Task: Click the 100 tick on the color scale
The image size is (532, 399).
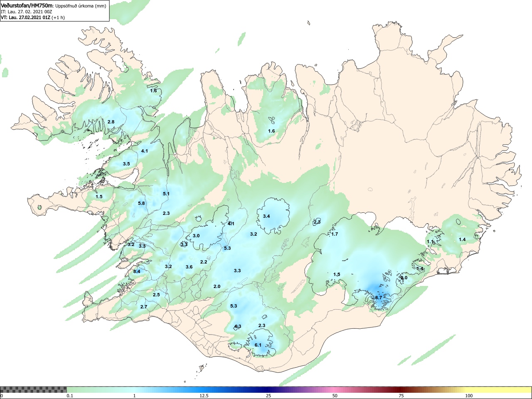Action: (469, 396)
